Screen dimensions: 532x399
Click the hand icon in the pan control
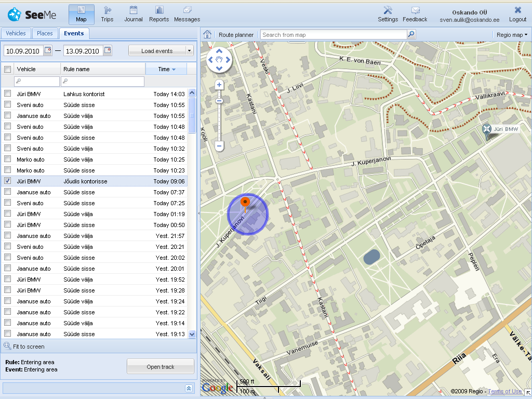click(x=219, y=60)
